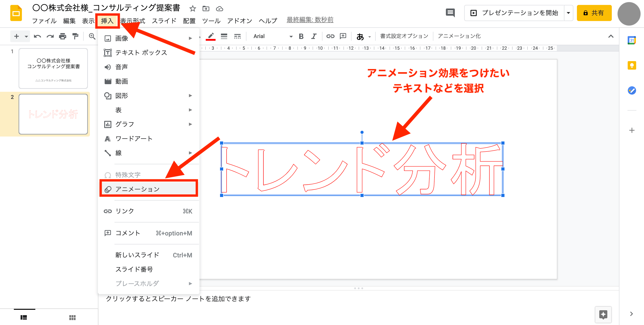The width and height of the screenshot is (644, 325).
Task: Select ワードアート from the menu
Action: (149, 138)
